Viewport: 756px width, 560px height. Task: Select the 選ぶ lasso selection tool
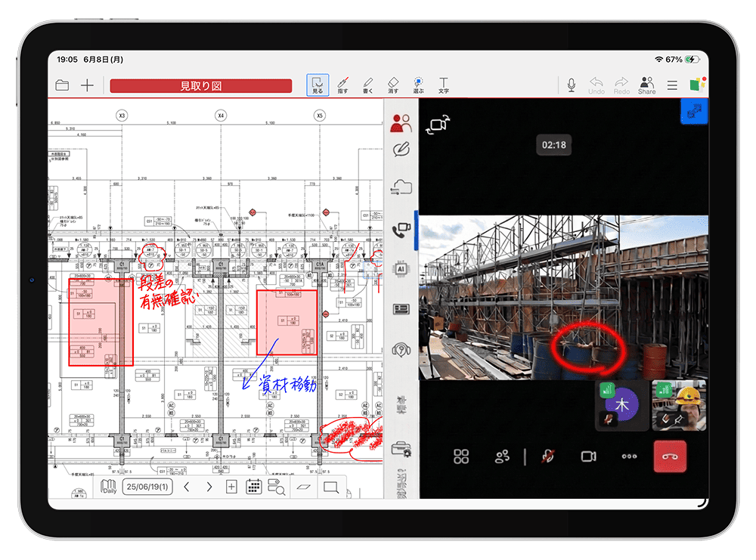tap(419, 85)
